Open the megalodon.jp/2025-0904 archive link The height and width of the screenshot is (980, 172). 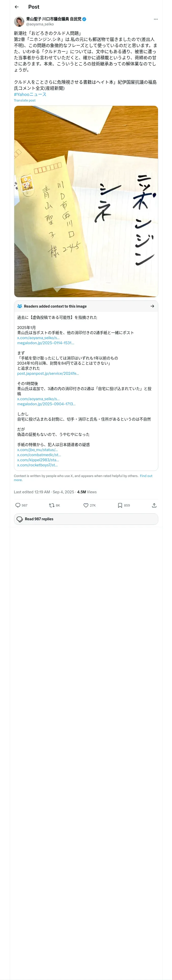[x=47, y=404]
